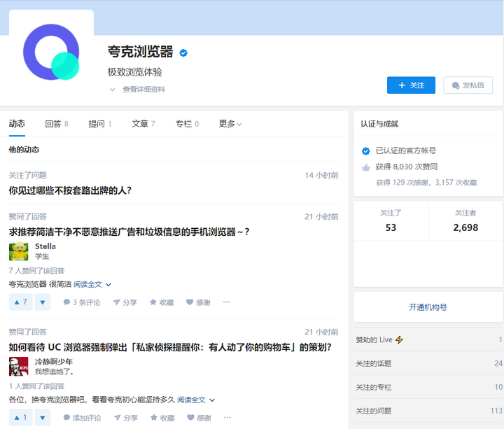Open the 3 条评论 comments
Screen dimensions: 504x429
coord(82,302)
